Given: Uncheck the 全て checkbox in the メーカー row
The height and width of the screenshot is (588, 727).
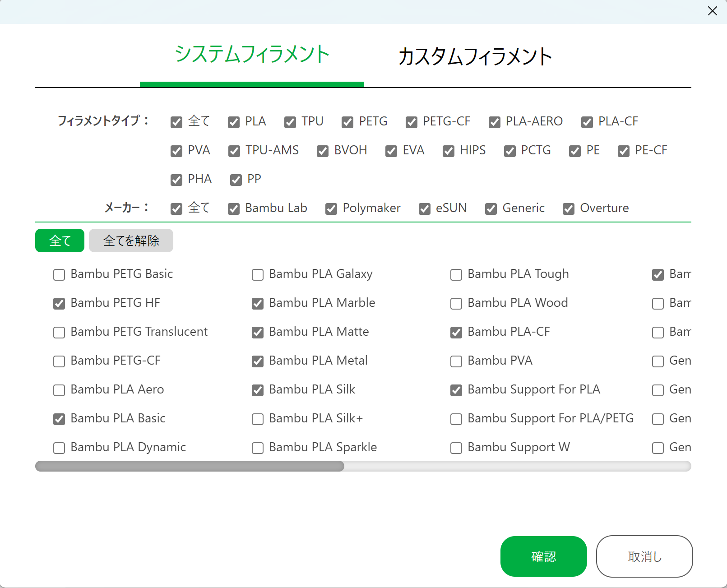Looking at the screenshot, I should (176, 208).
